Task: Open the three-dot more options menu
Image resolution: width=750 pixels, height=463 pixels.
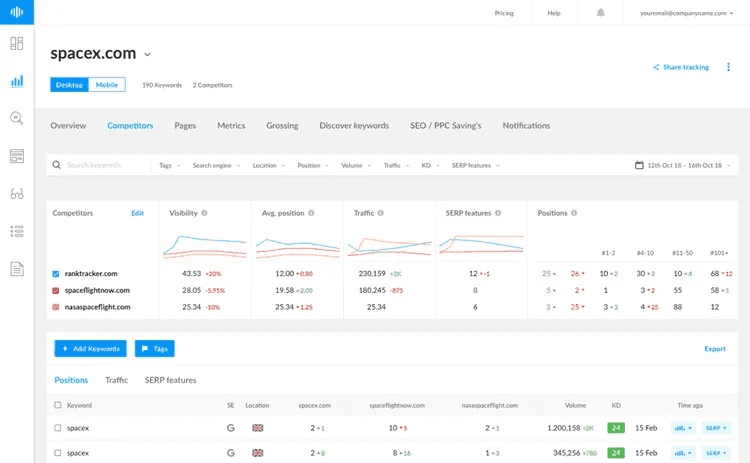Action: [x=728, y=67]
